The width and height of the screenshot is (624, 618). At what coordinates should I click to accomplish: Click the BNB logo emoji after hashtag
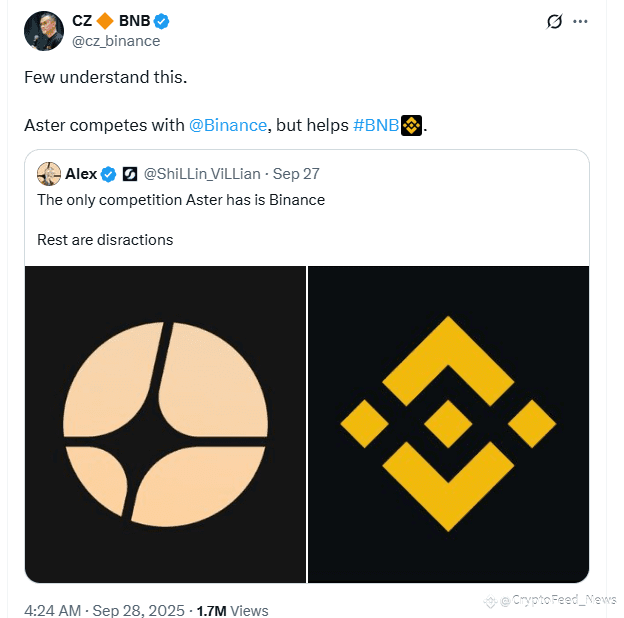(411, 126)
